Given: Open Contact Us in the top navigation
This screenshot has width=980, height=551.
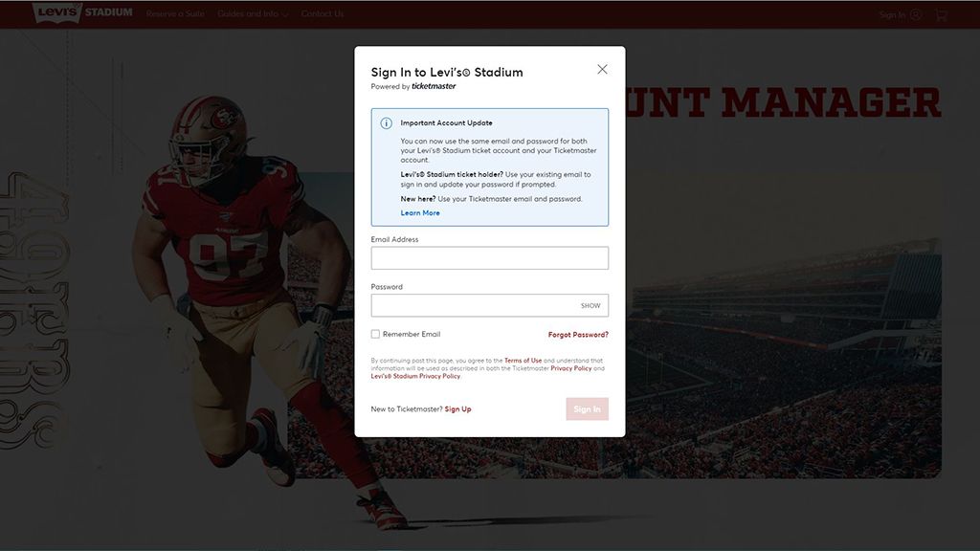Looking at the screenshot, I should point(323,14).
